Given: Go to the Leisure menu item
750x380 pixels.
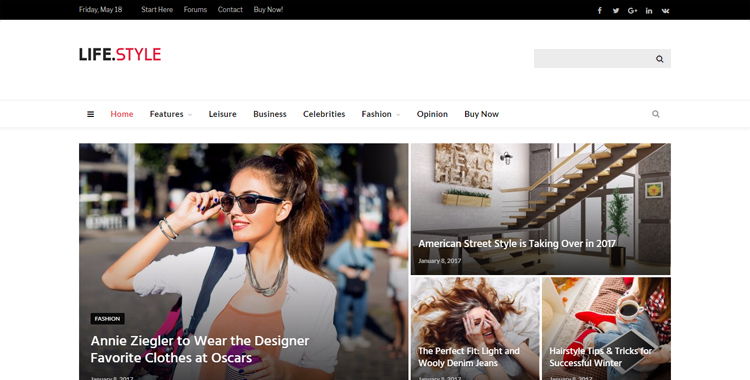Looking at the screenshot, I should click(222, 114).
